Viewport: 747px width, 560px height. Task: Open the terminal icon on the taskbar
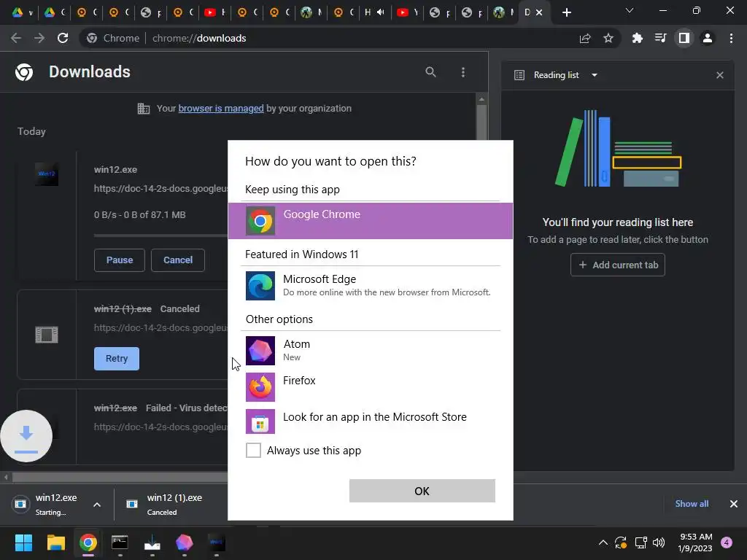click(120, 542)
